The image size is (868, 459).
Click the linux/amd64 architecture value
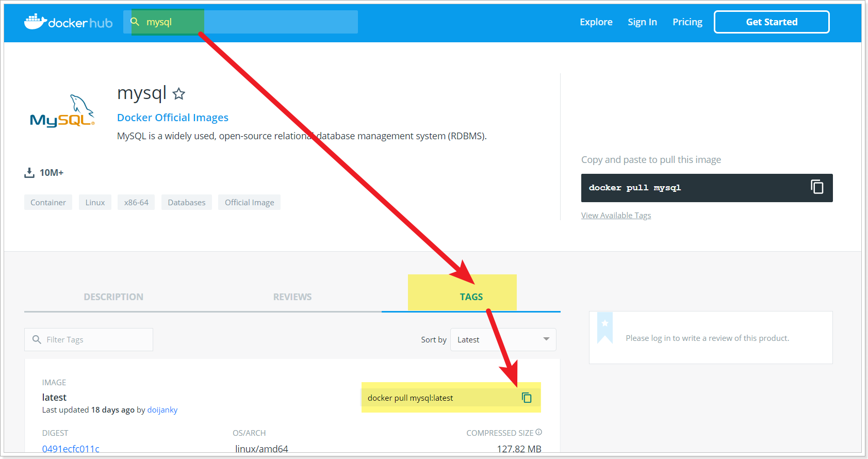261,449
